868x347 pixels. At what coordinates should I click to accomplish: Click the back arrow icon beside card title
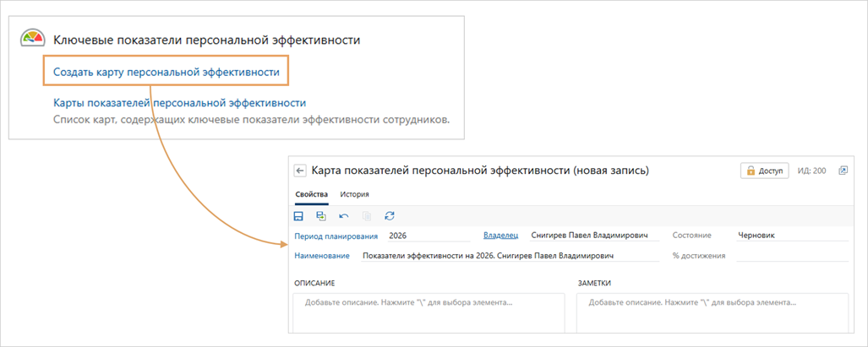pos(299,171)
